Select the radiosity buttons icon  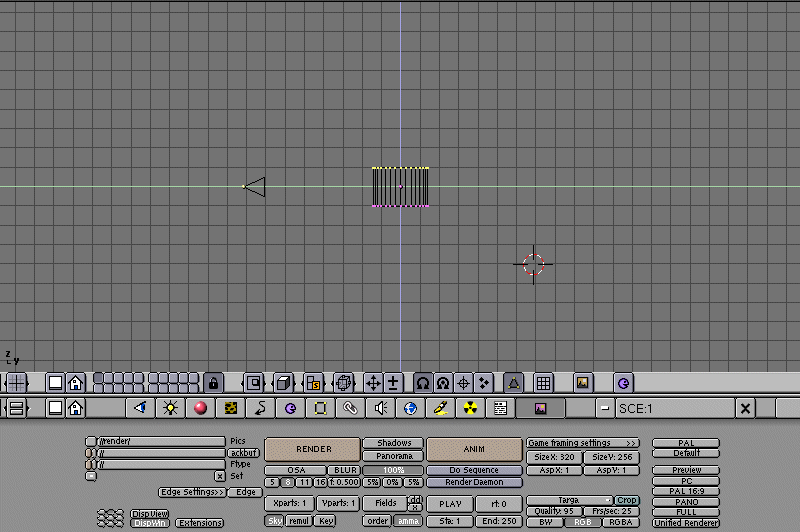coord(470,408)
